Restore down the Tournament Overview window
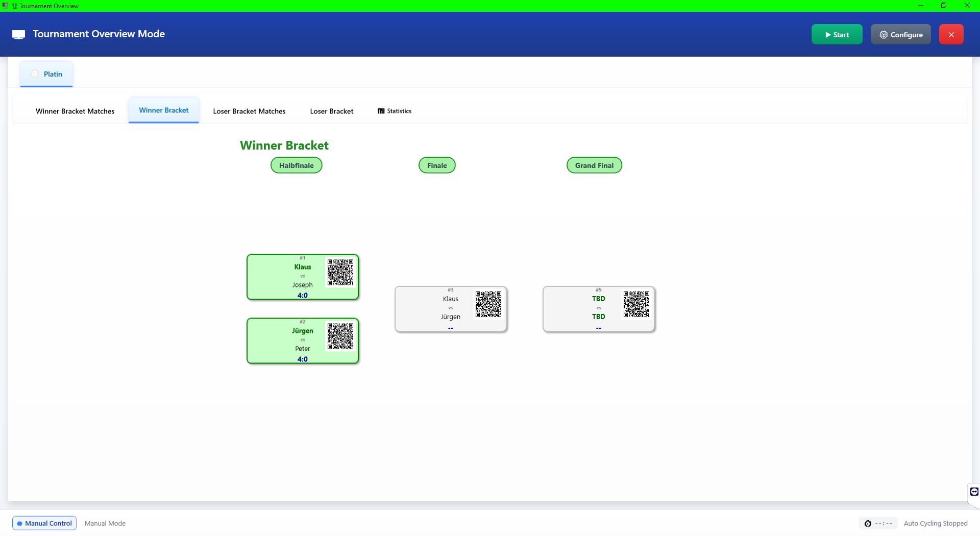This screenshot has width=980, height=536. pos(944,6)
